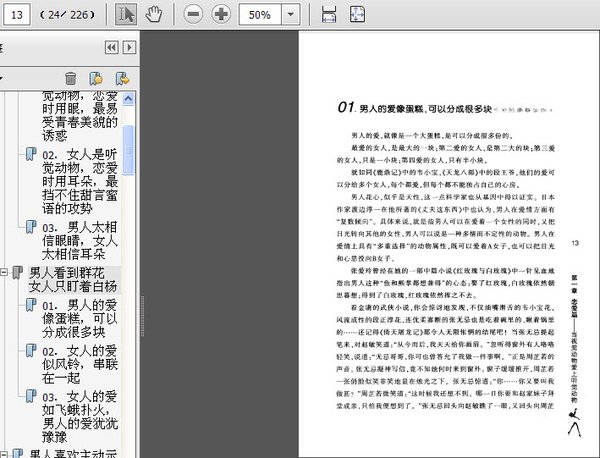Delete selected bookmark with trash icon
Viewport: 600px width, 458px height.
70,78
